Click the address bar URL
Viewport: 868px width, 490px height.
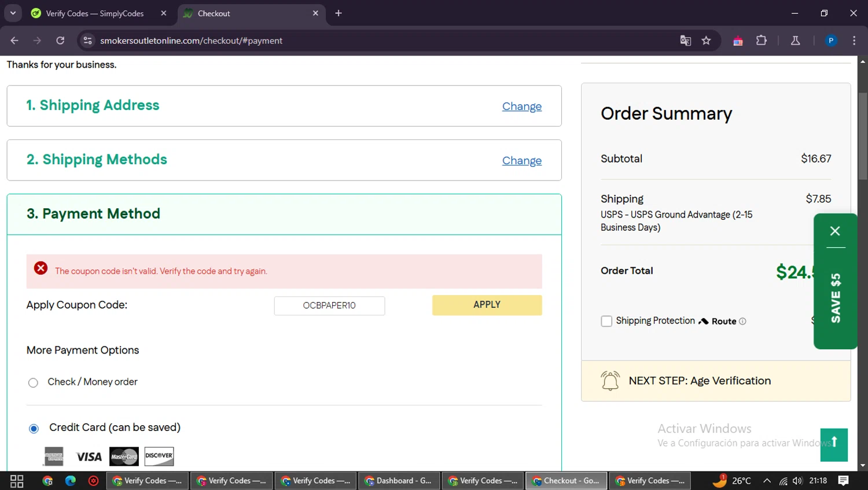point(191,40)
